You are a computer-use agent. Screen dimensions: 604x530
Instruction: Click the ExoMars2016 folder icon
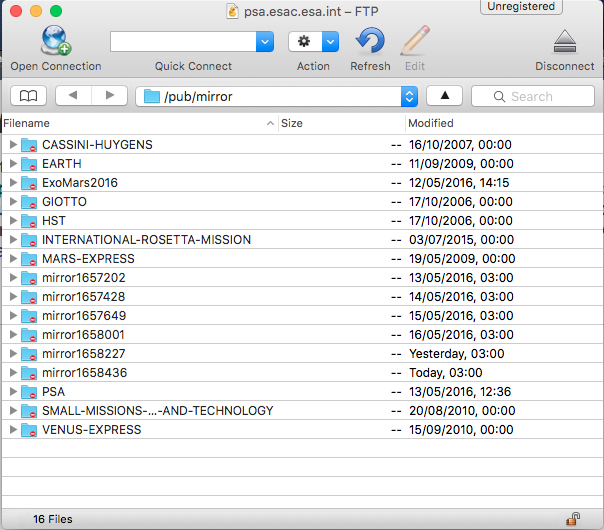coord(29,183)
